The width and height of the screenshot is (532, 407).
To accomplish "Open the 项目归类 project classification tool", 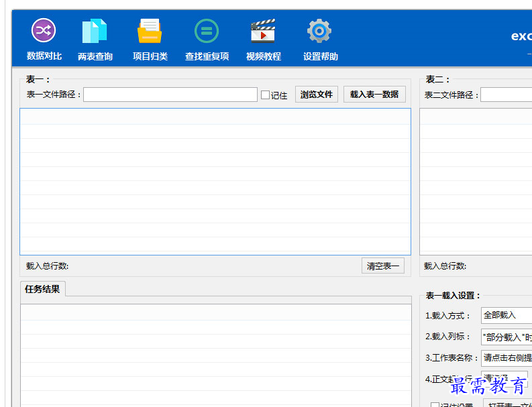I will tap(150, 39).
